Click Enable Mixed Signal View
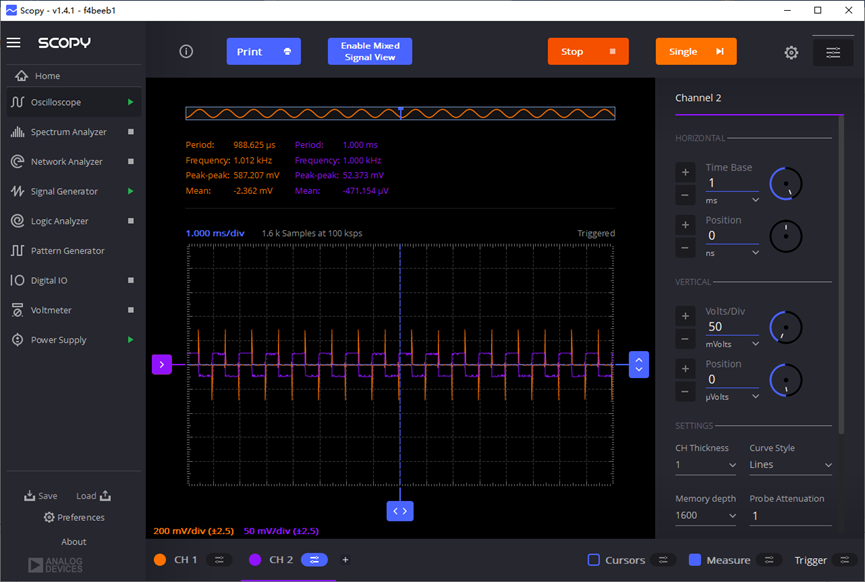This screenshot has height=582, width=865. click(370, 51)
